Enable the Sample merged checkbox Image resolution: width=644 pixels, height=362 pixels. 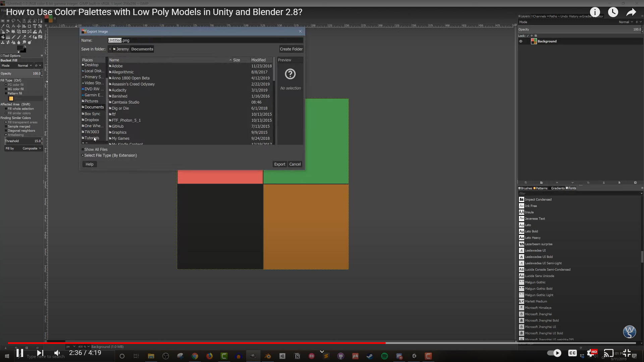pyautogui.click(x=6, y=126)
